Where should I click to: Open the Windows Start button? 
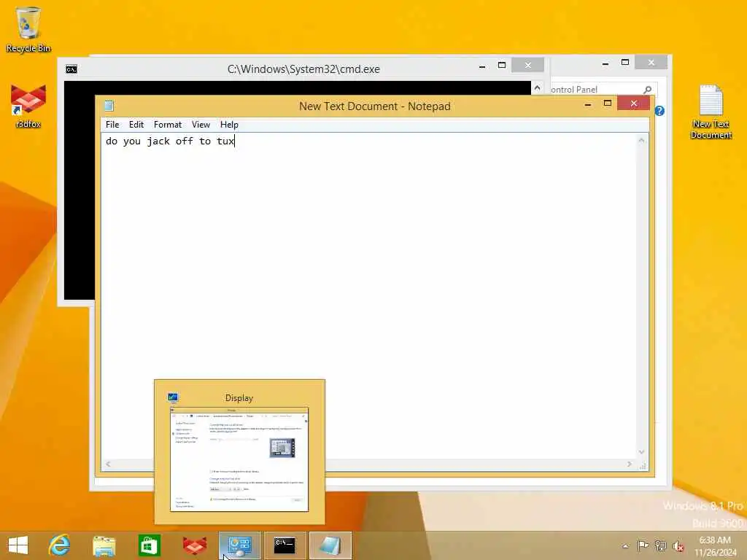click(x=18, y=545)
